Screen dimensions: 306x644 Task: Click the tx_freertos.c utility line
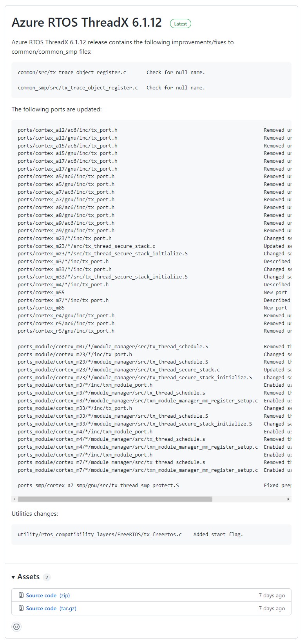click(x=130, y=535)
